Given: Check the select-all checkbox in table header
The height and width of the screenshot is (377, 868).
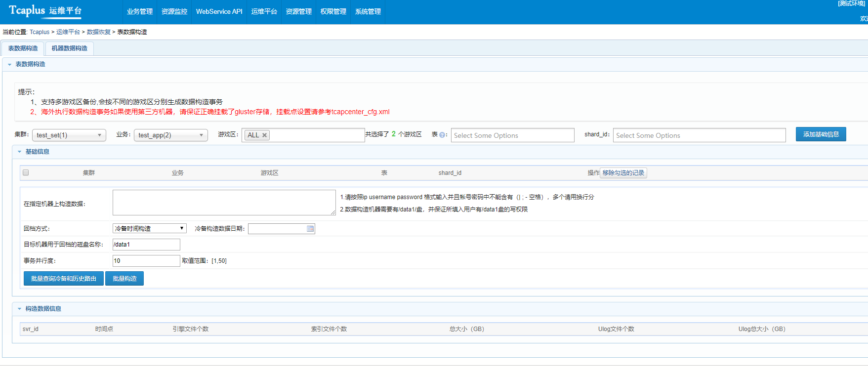Looking at the screenshot, I should (26, 172).
